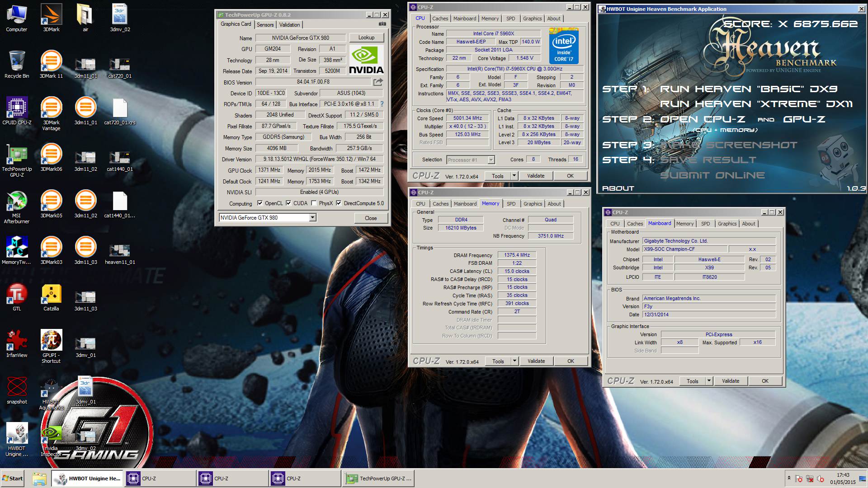
Task: Open the TechPowerUp GPU-Z desktop icon
Action: (x=17, y=160)
